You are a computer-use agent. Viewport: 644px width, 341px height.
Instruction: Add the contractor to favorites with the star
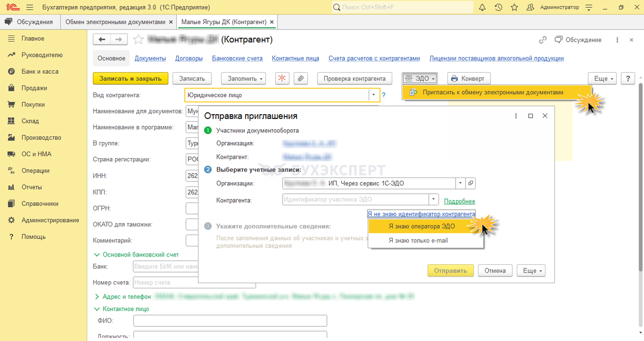[x=138, y=40]
